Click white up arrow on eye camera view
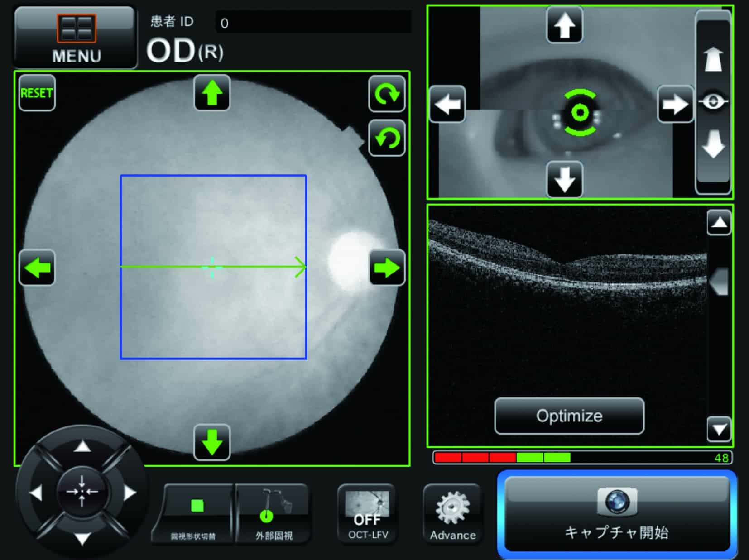 click(x=564, y=25)
